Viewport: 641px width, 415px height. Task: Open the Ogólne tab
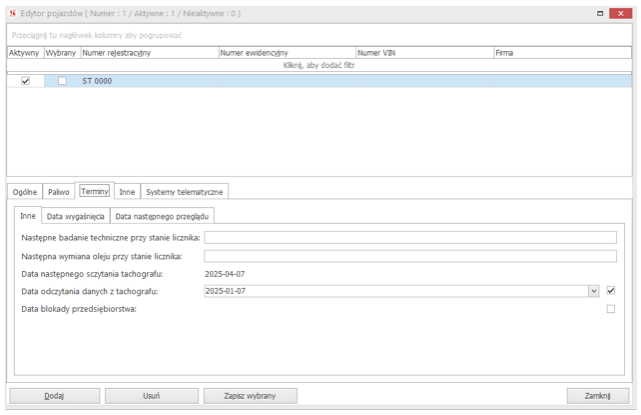click(25, 191)
